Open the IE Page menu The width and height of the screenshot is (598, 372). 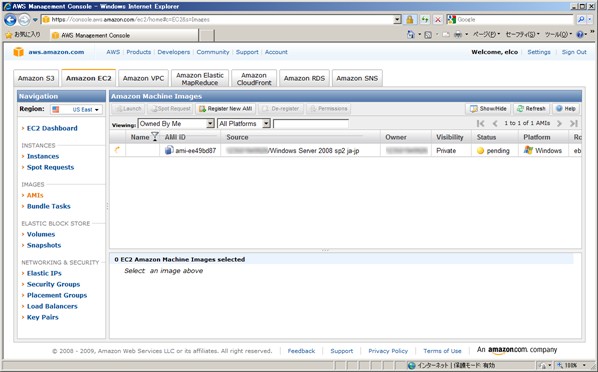pos(486,35)
